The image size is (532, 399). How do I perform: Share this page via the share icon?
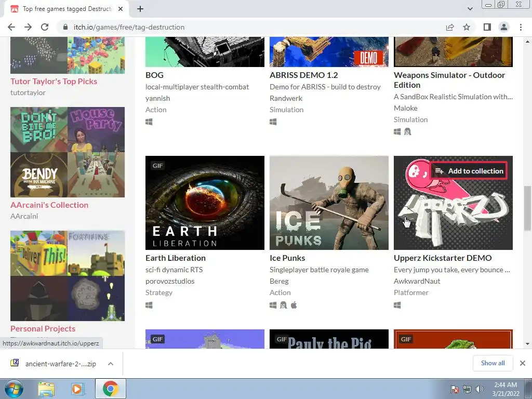point(450,27)
